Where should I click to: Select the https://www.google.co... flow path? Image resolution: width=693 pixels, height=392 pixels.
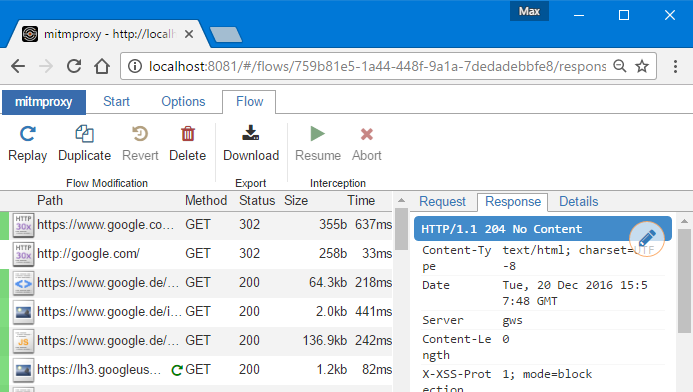[x=106, y=225]
